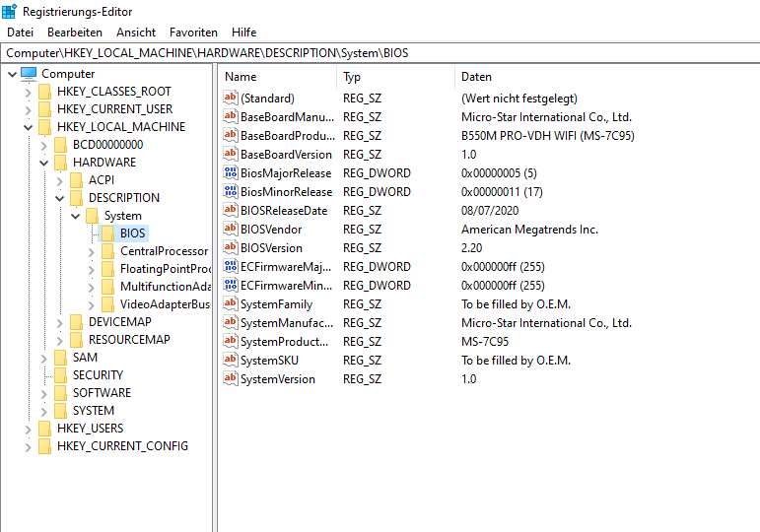
Task: Click the data value '0x00000005 (5)'
Action: (x=499, y=173)
